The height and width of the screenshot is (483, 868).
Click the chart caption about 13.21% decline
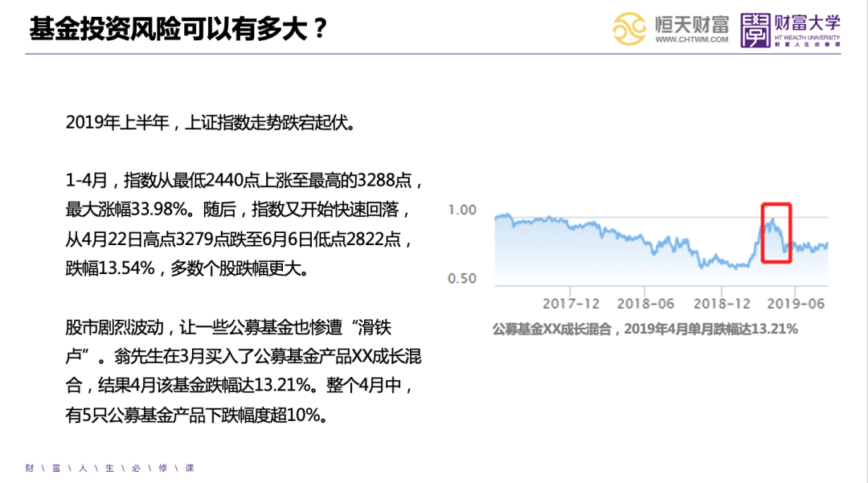645,326
